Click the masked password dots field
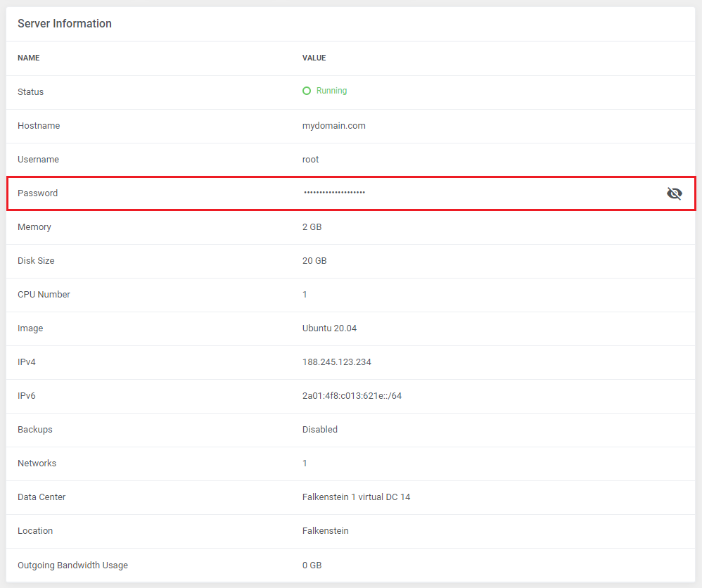The image size is (702, 588). 334,193
